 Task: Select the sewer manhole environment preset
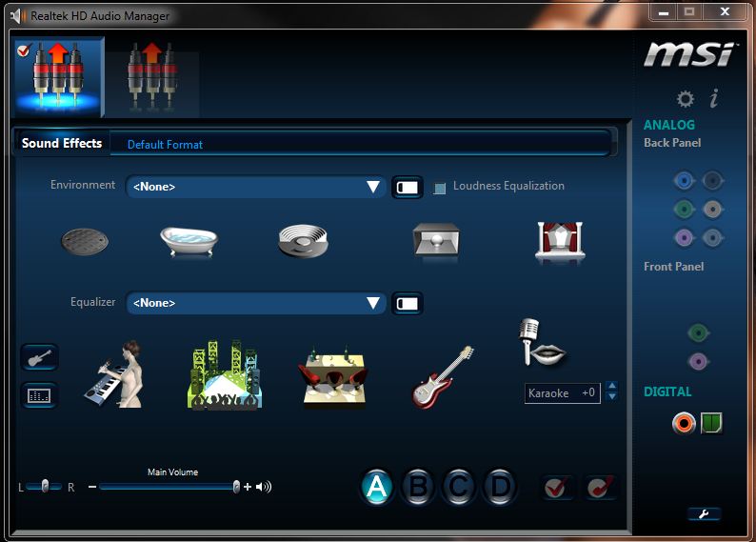pos(85,241)
